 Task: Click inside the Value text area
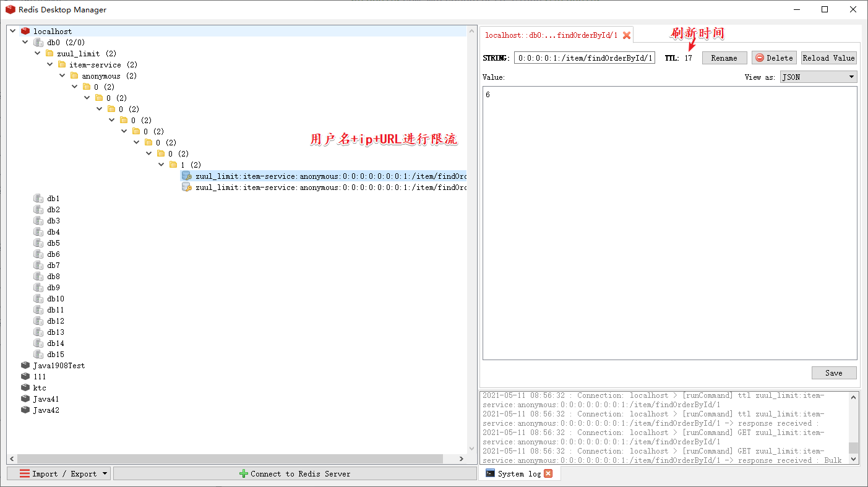[669, 223]
